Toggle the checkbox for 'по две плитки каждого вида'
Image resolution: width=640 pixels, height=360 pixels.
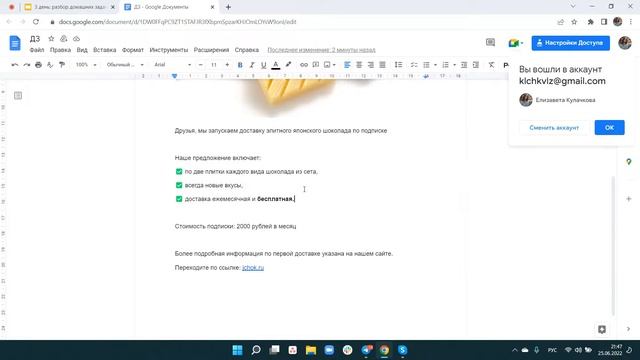point(179,171)
